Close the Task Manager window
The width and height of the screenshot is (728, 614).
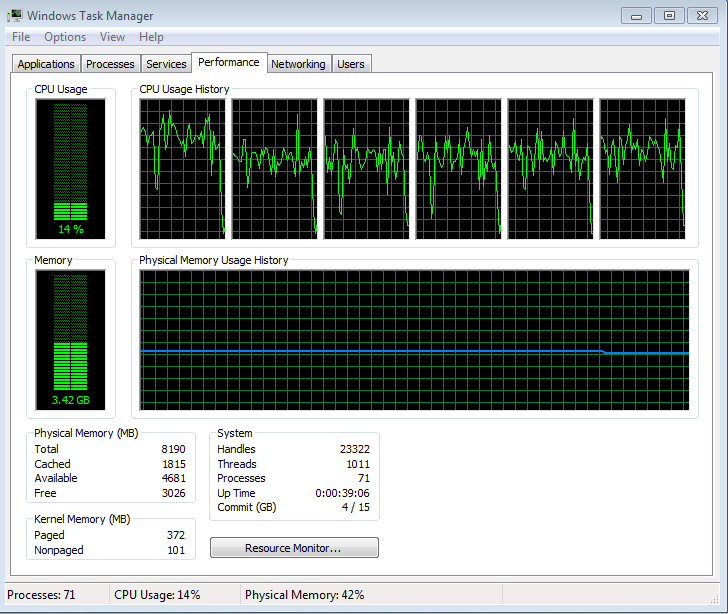click(702, 16)
